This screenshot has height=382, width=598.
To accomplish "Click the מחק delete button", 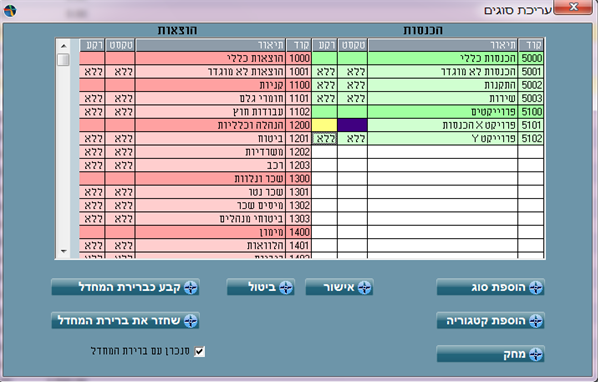I will (490, 354).
